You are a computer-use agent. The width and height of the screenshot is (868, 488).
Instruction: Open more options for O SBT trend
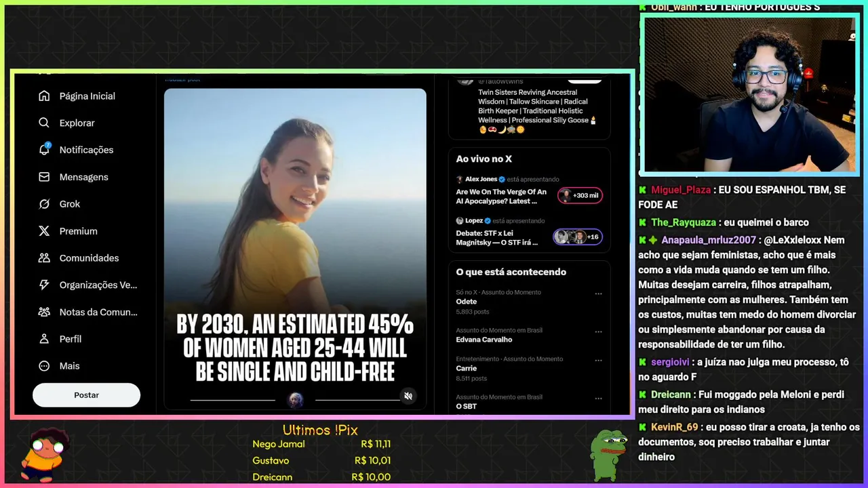tap(598, 398)
